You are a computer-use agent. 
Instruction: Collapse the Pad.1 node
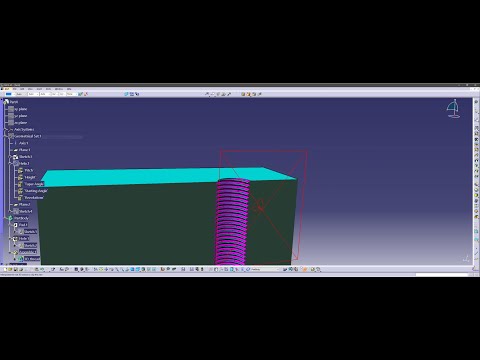pyautogui.click(x=10, y=225)
